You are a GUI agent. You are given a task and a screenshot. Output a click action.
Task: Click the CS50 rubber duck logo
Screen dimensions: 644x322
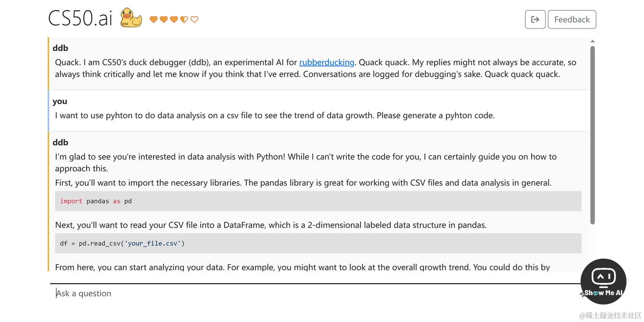tap(131, 18)
